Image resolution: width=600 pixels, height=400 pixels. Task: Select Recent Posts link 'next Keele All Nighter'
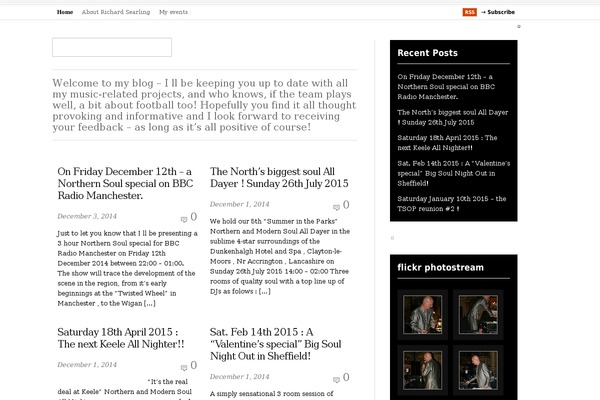pyautogui.click(x=447, y=142)
